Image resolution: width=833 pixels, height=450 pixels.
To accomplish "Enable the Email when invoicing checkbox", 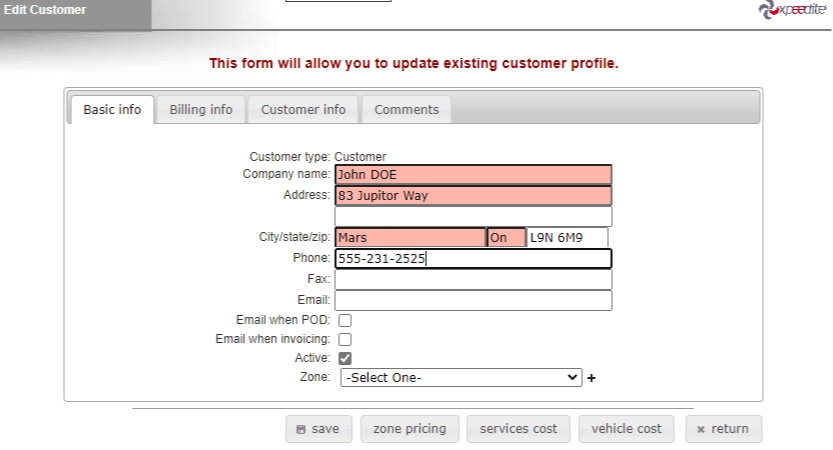I will click(345, 339).
